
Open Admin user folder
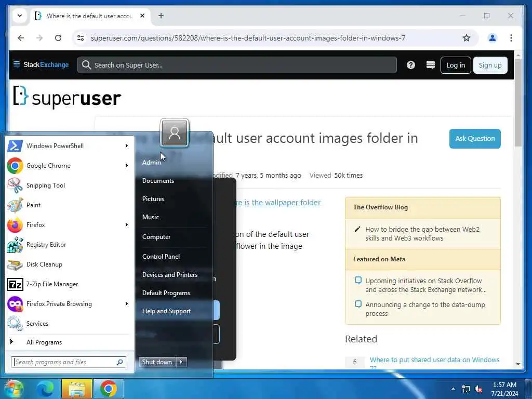(152, 163)
